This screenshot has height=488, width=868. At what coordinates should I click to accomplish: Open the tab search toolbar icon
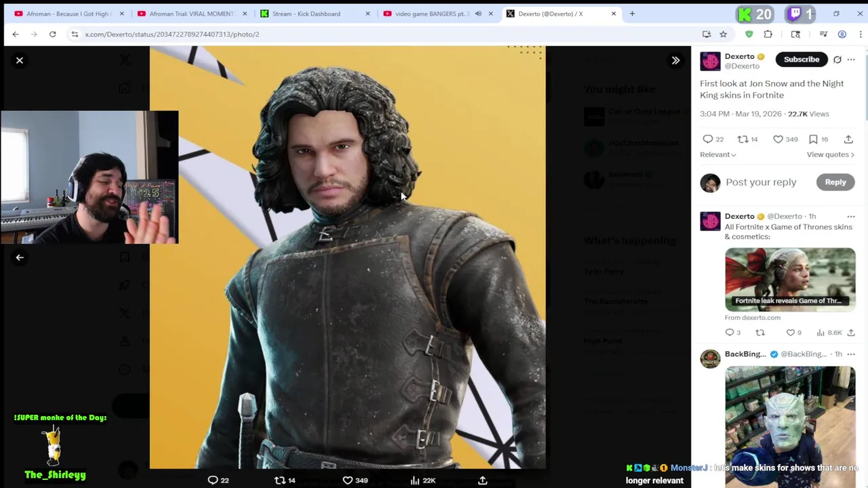pos(795,34)
